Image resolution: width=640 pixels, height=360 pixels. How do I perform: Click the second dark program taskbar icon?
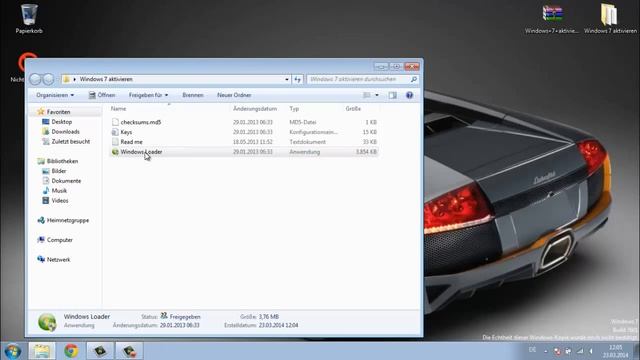point(129,351)
